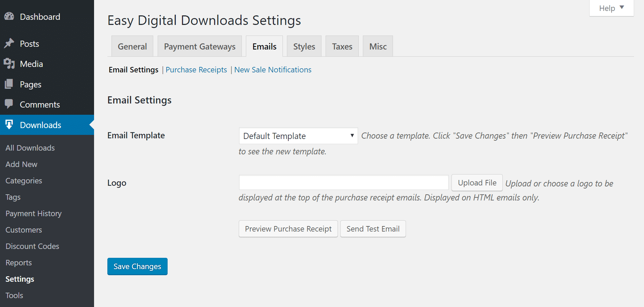Open the Email Template dropdown

point(298,136)
